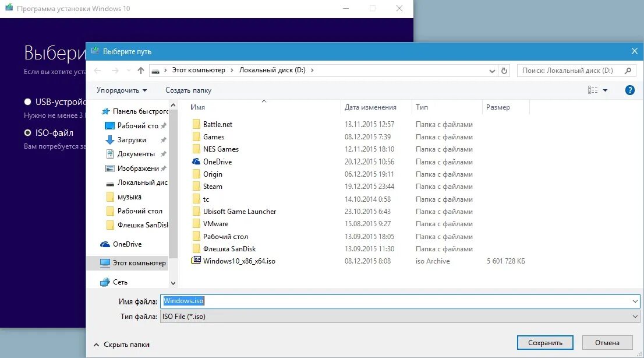This screenshot has width=644, height=358.
Task: Select 'Локальный диск (D:)' breadcrumb
Action: (x=273, y=70)
